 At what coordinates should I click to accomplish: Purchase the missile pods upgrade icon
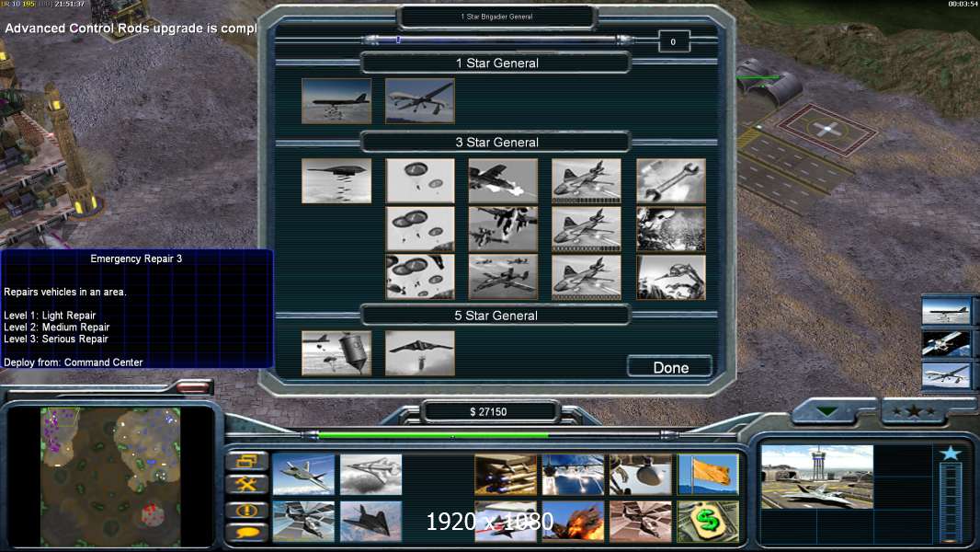[x=506, y=475]
